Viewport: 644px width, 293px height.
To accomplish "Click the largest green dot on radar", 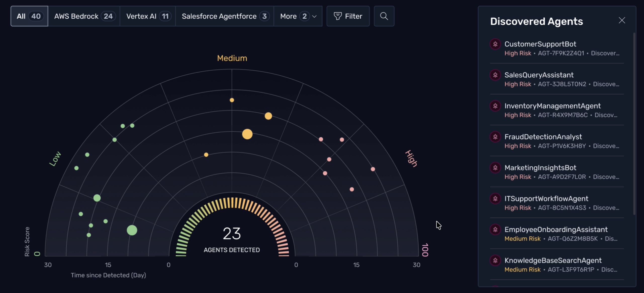I will click(132, 230).
